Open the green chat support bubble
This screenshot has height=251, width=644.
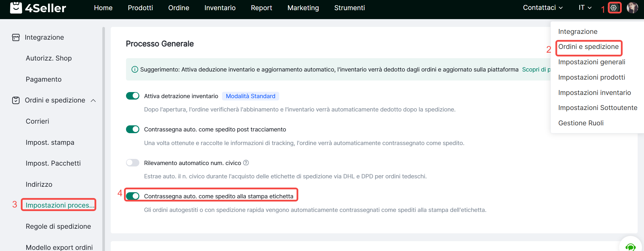coord(630,246)
